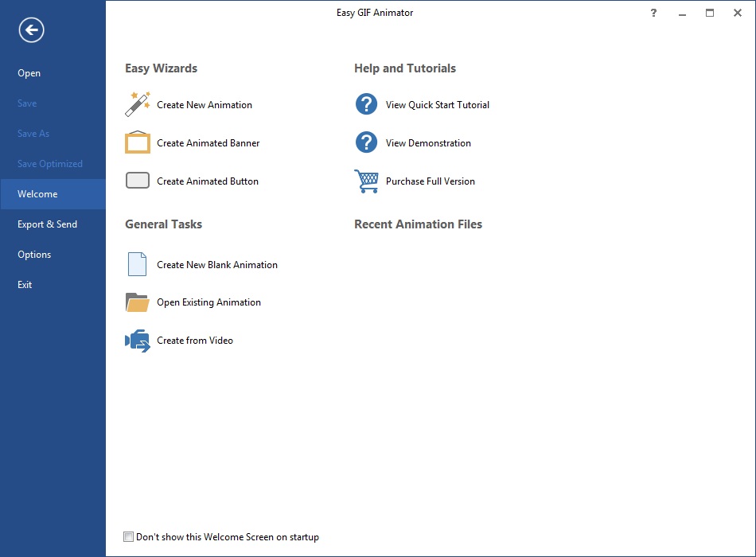Click the View Demonstration text link

click(428, 142)
